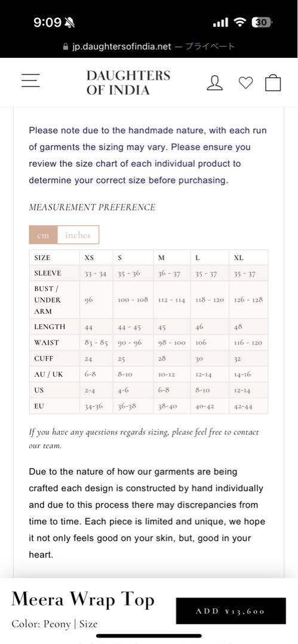This screenshot has width=298, height=644.
Task: Tap the battery indicator showing 30
Action: pos(262,22)
